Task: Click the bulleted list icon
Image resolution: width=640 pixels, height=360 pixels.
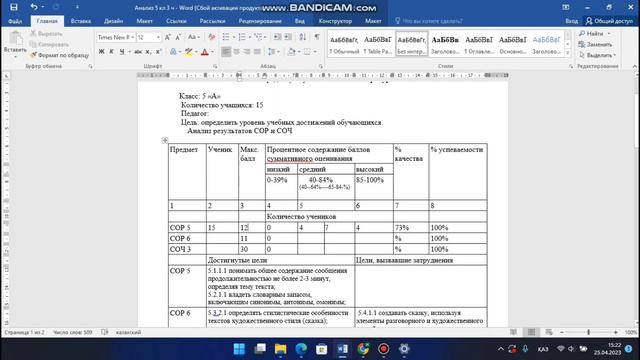Action: coord(226,37)
